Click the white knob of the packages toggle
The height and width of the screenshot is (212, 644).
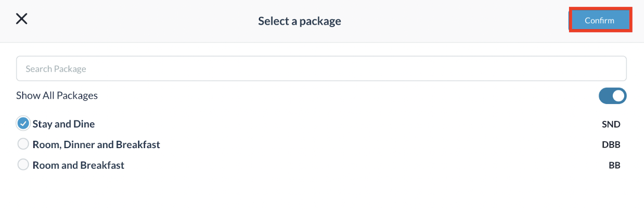(619, 96)
